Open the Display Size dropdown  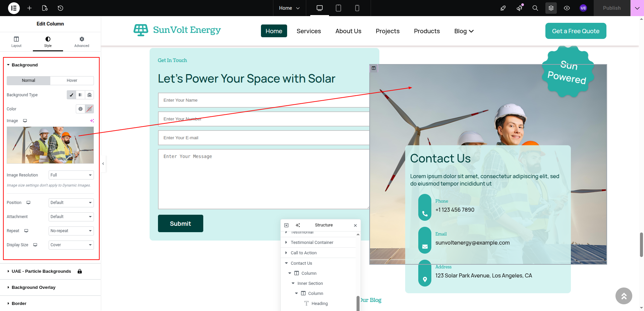(71, 245)
